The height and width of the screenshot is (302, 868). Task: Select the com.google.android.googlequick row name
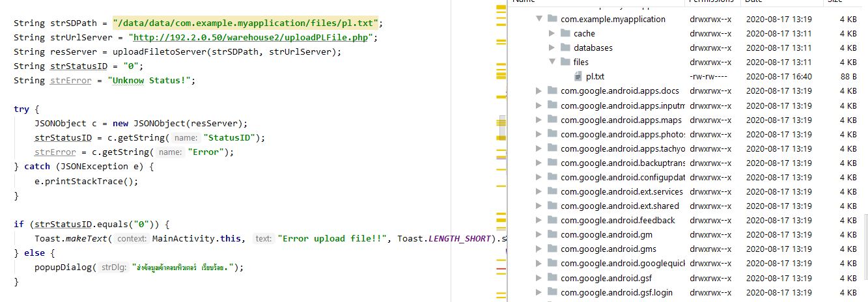pyautogui.click(x=623, y=263)
